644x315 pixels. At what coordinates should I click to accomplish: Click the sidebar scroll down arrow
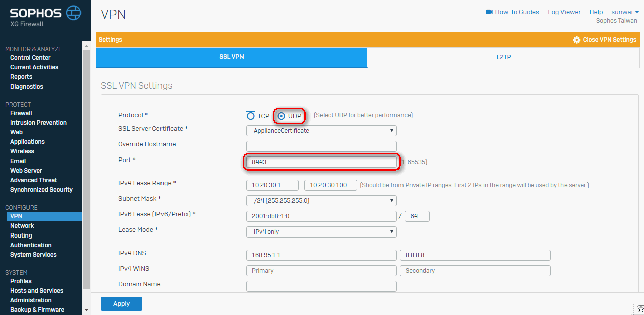pos(86,310)
